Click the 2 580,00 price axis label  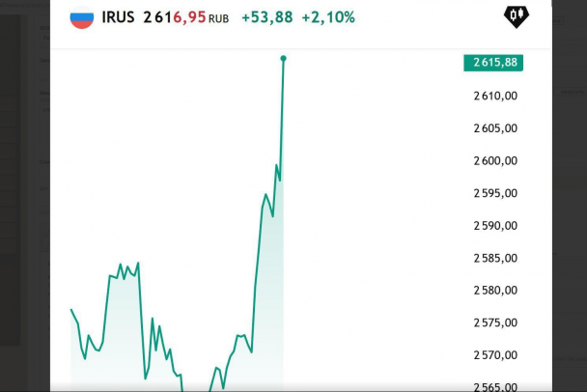click(x=496, y=291)
